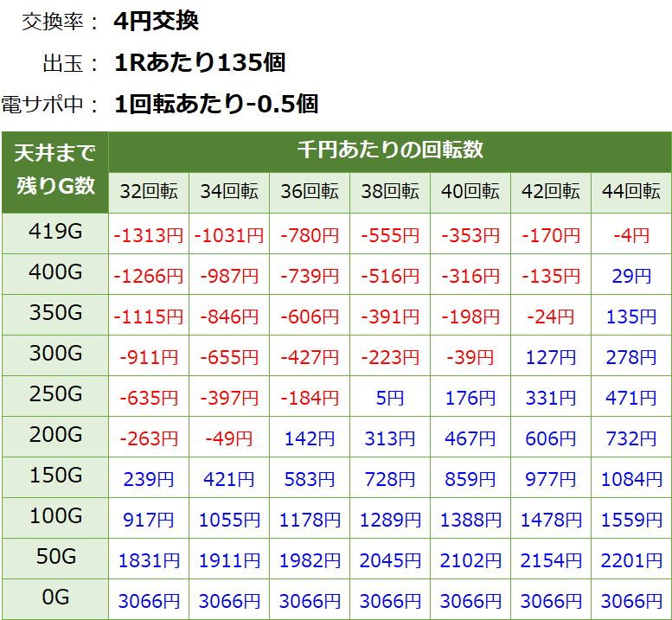This screenshot has width=672, height=620.
Task: Click the 1831円 cell in 50G row
Action: point(149,560)
